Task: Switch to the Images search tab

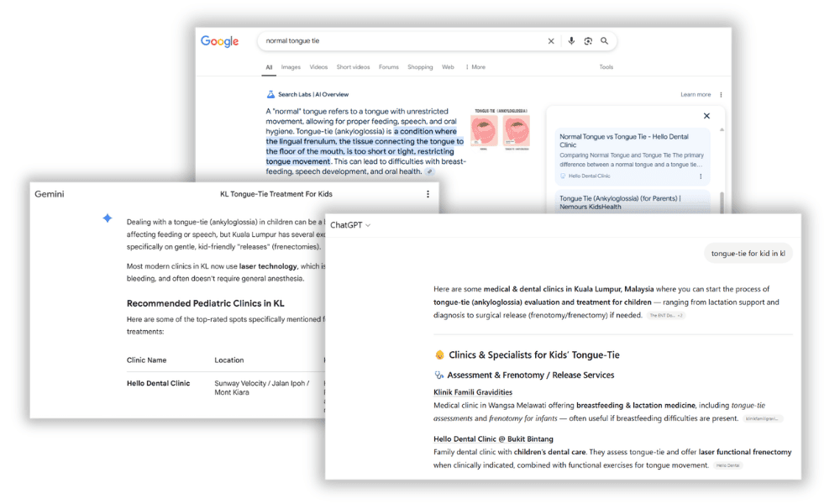Action: (x=291, y=66)
